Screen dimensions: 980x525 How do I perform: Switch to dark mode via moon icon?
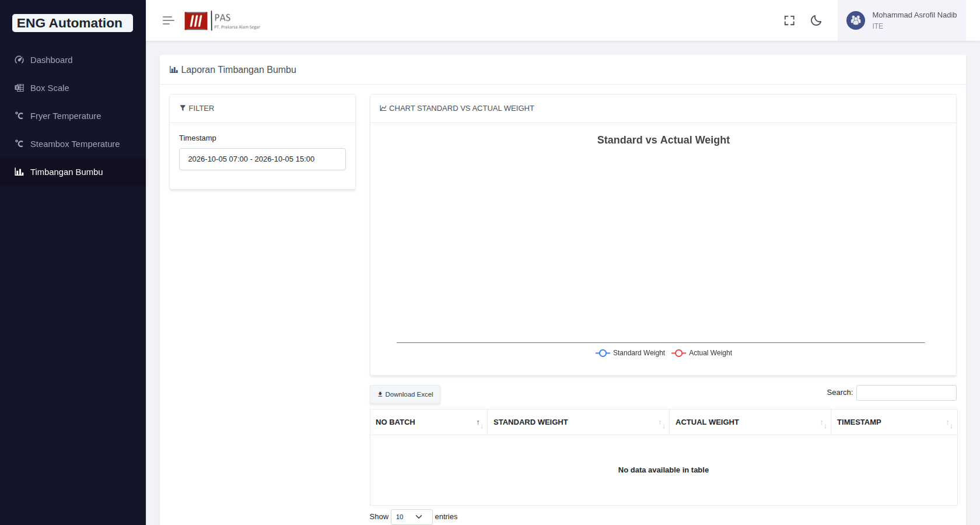tap(816, 20)
